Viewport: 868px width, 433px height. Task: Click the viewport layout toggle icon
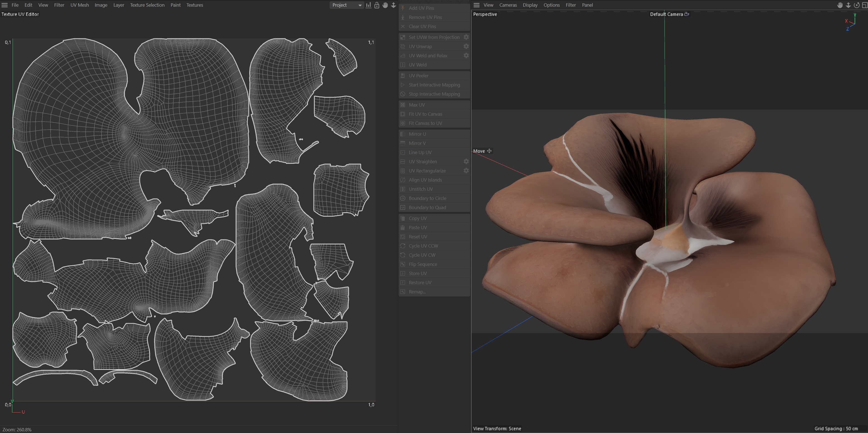click(x=864, y=5)
